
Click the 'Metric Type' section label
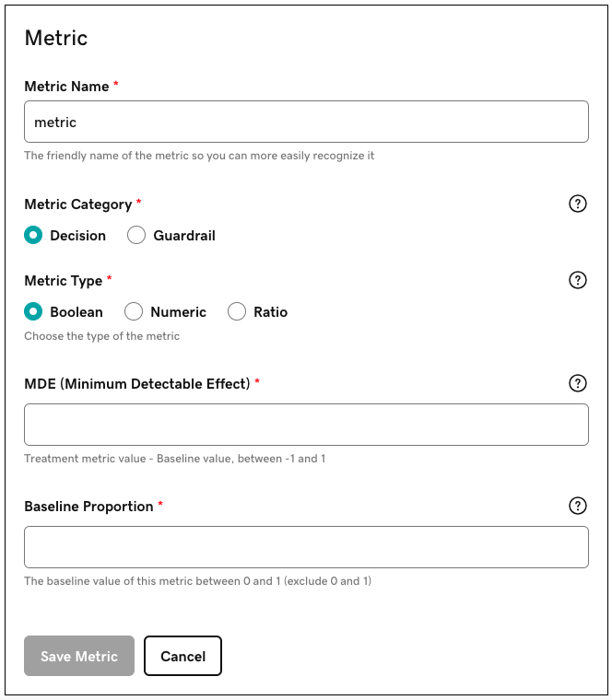tap(63, 280)
